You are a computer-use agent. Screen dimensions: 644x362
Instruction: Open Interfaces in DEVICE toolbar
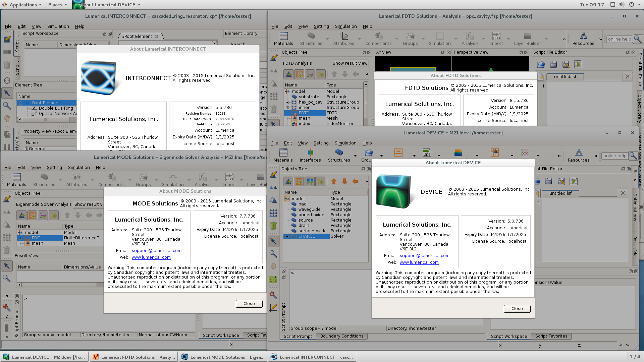(310, 156)
